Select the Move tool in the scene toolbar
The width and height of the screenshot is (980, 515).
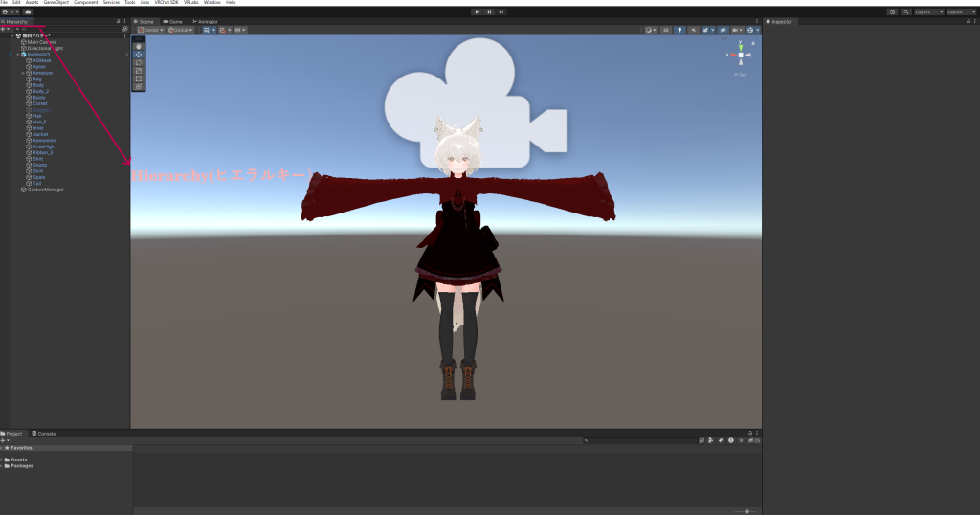coord(139,55)
